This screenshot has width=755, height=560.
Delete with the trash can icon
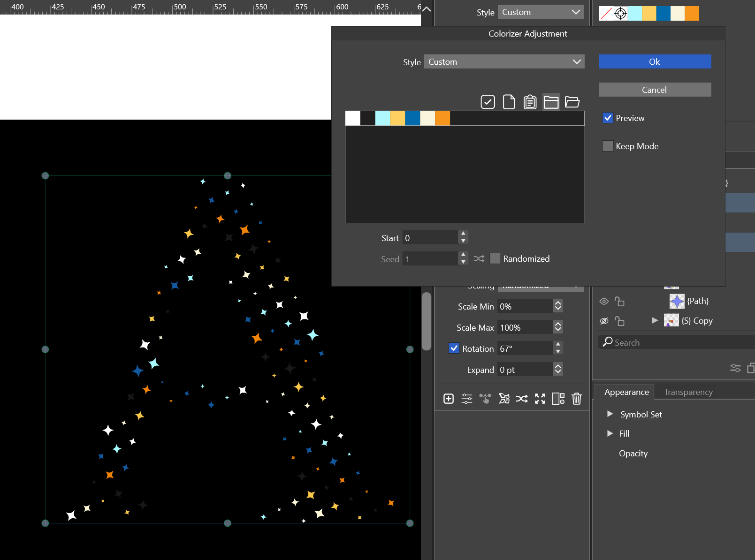pos(577,399)
